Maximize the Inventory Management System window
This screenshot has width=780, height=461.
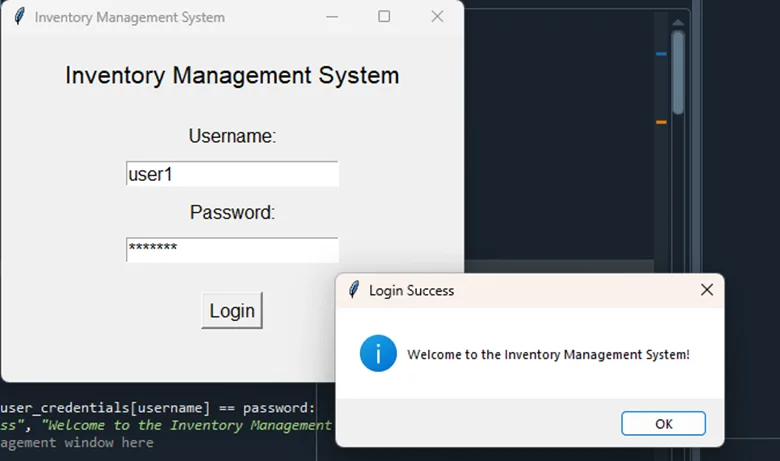[384, 17]
